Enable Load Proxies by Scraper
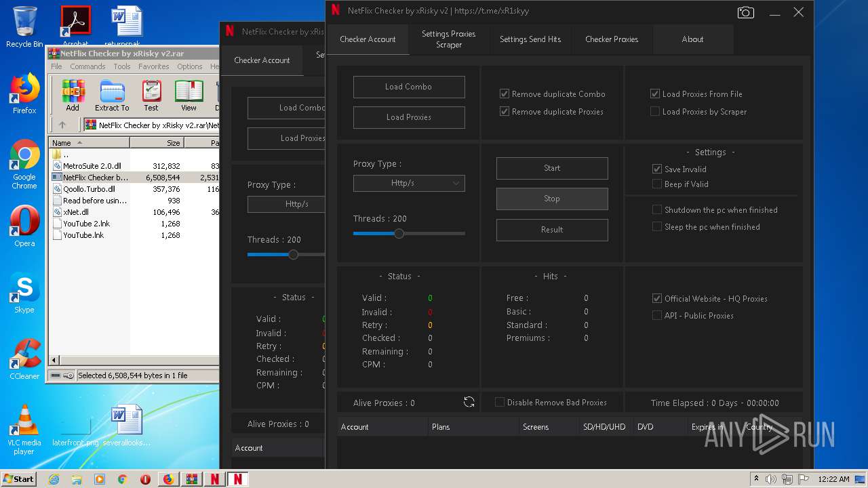Viewport: 868px width, 488px height. click(655, 111)
